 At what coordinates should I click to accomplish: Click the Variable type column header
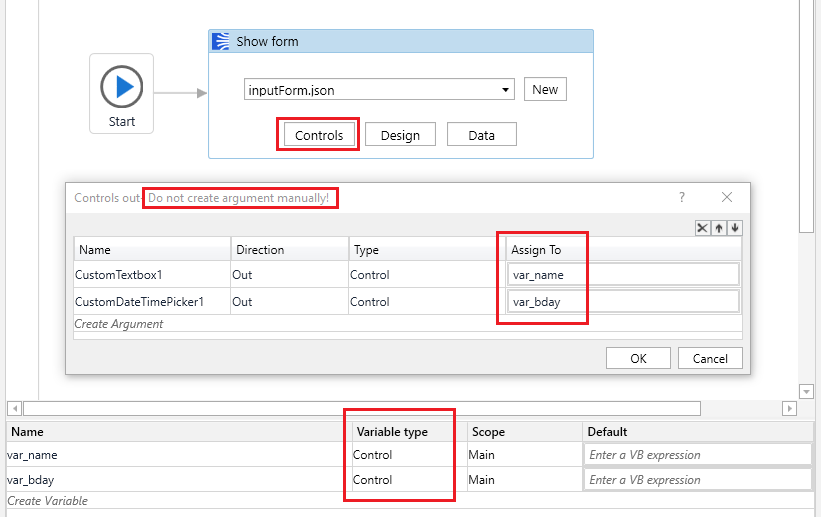[409, 432]
